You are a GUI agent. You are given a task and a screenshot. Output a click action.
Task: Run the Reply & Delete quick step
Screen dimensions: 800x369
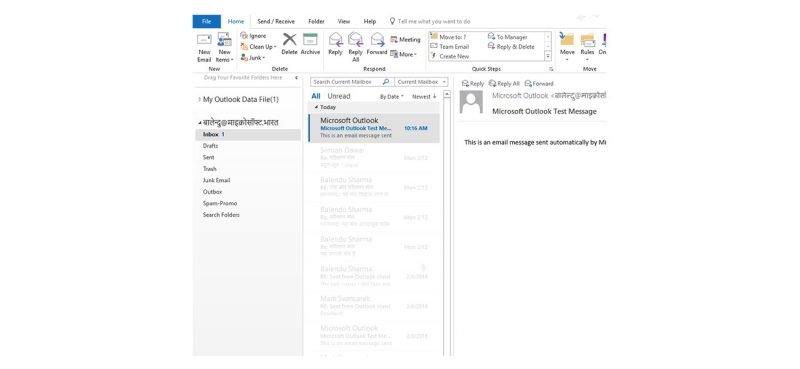pos(511,46)
